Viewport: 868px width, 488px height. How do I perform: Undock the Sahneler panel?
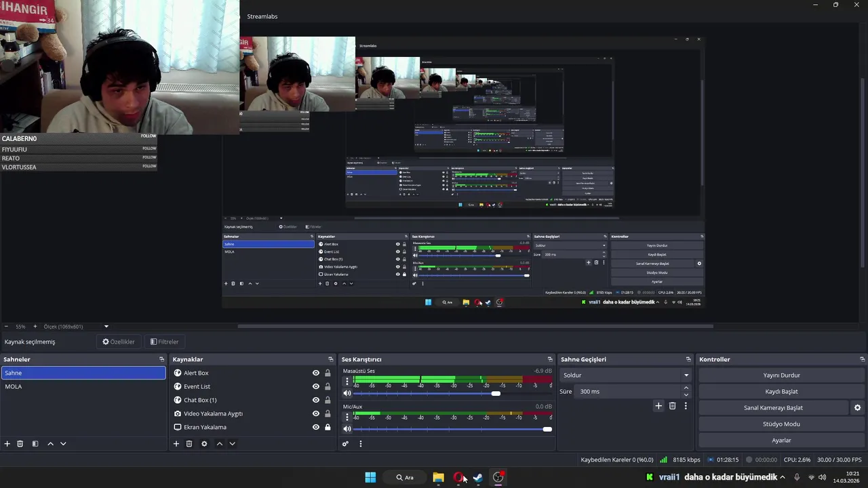[161, 359]
